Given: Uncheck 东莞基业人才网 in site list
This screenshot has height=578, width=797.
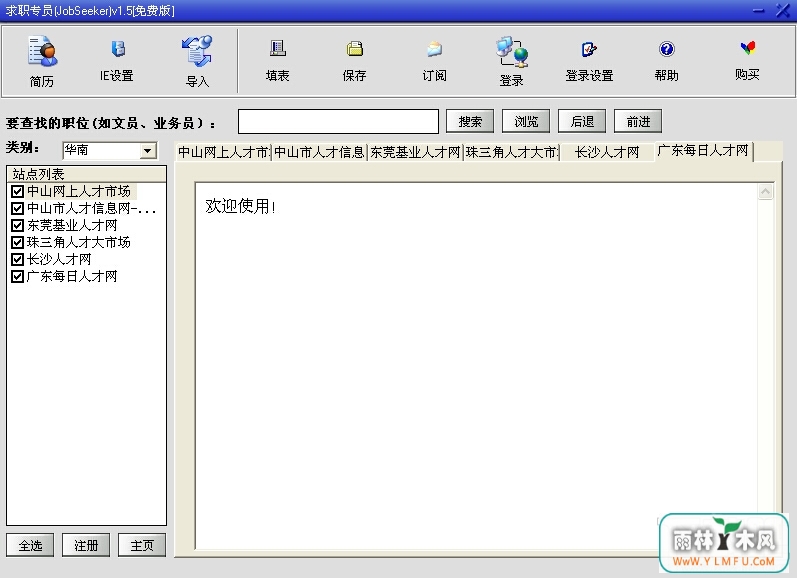Looking at the screenshot, I should click(17, 225).
